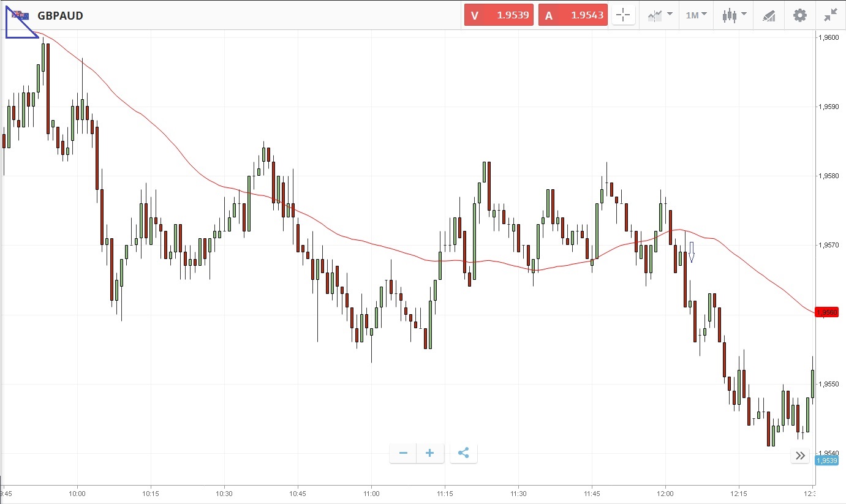Open the drawing tools icon
The height and width of the screenshot is (504, 846).
click(x=769, y=15)
